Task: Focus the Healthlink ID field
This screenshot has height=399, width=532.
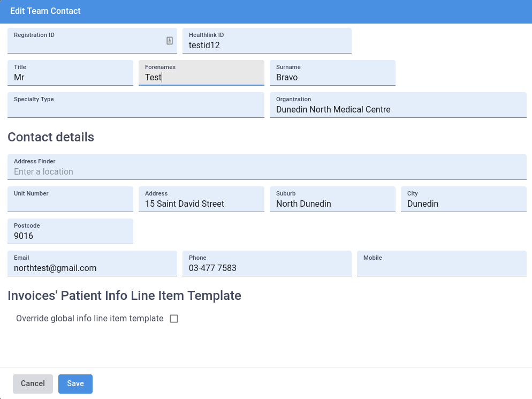Action: coord(267,46)
